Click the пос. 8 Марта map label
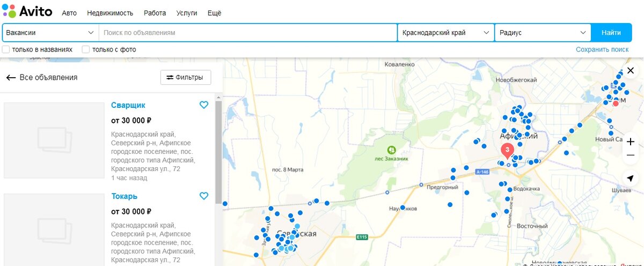The height and width of the screenshot is (266, 644). click(288, 169)
